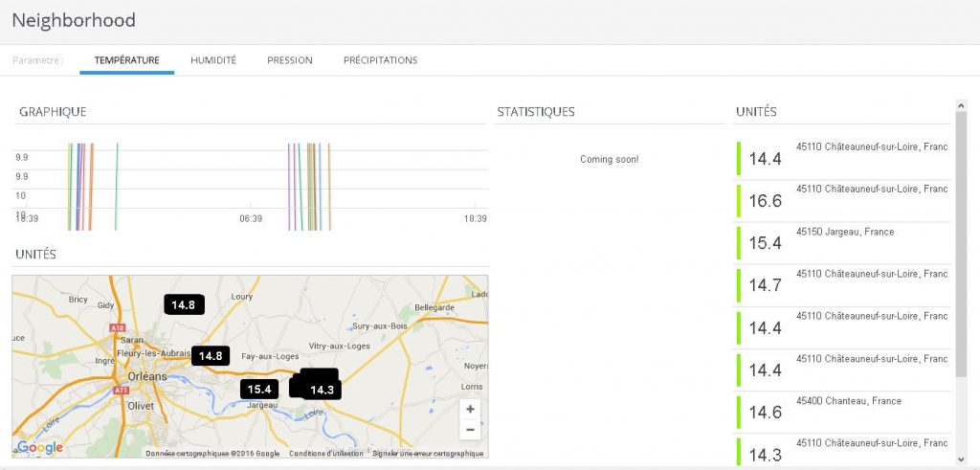Select the 45150 Jargeau unit showing 15.4
Image resolution: width=980 pixels, height=470 pixels.
tap(842, 242)
